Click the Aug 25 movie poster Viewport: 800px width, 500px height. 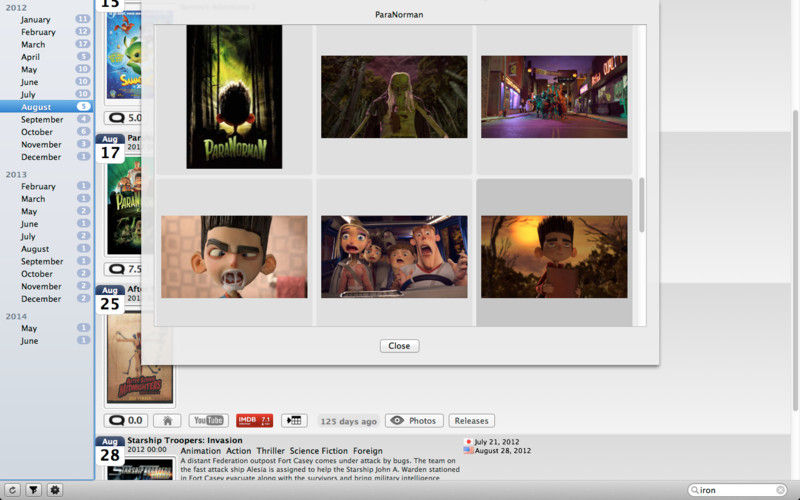139,359
